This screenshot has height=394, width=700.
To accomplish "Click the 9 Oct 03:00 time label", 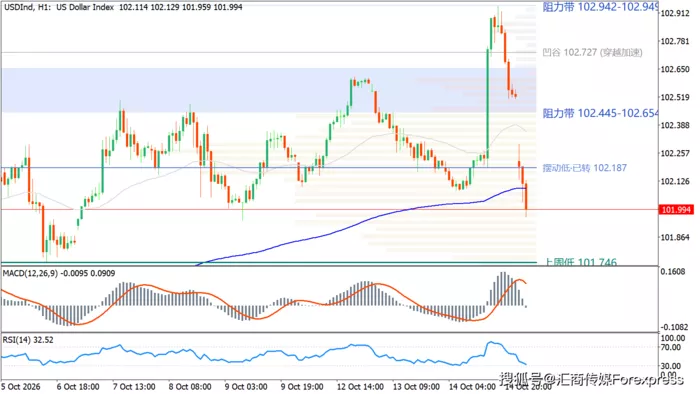I will click(246, 386).
